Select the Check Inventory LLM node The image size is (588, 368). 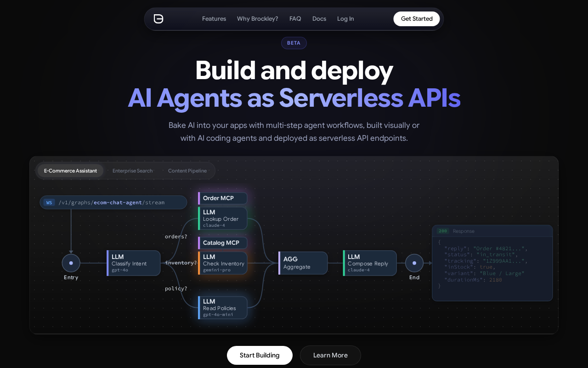tap(223, 263)
